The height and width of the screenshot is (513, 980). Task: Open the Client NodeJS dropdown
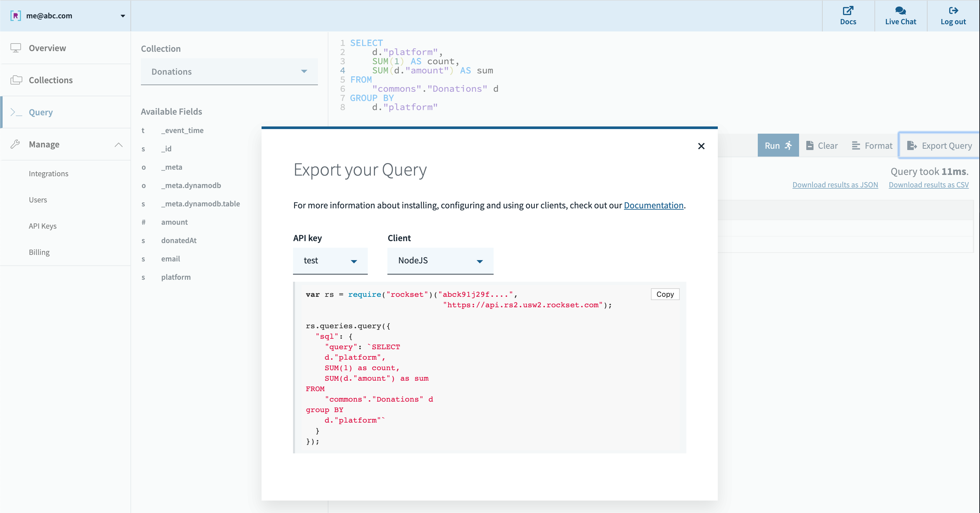tap(440, 260)
